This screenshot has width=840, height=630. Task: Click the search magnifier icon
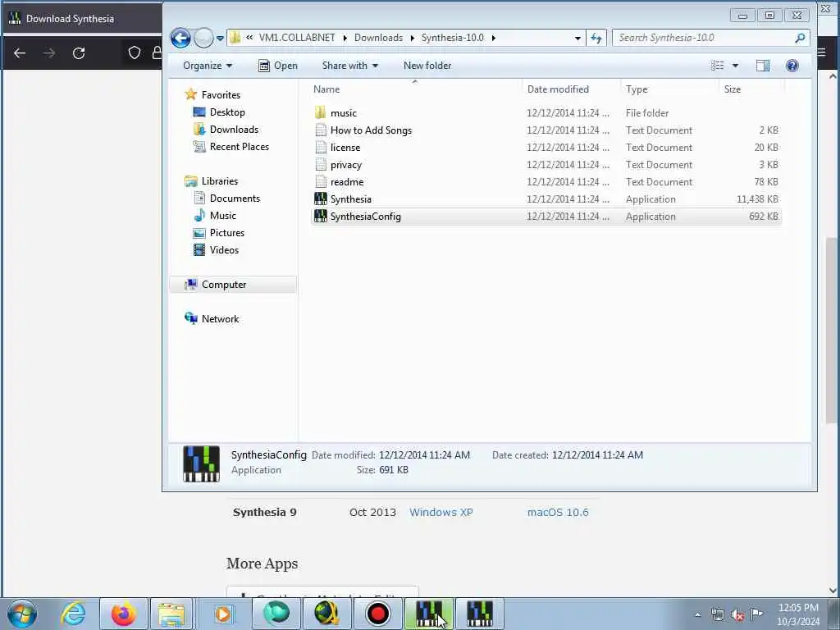800,38
